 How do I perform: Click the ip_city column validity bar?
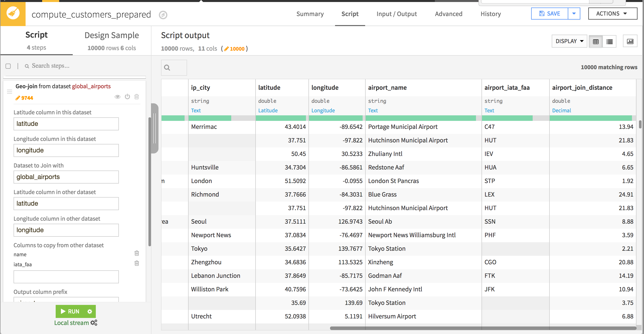point(222,118)
